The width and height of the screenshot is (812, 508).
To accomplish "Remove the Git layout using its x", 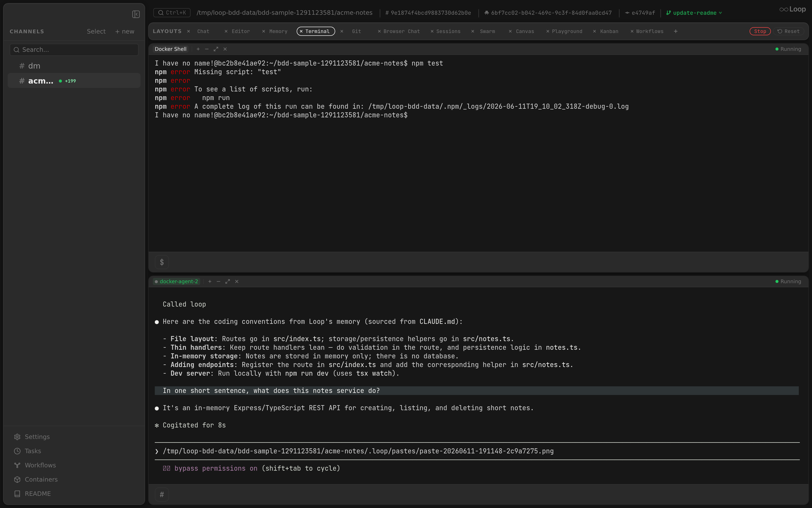I will tap(342, 31).
